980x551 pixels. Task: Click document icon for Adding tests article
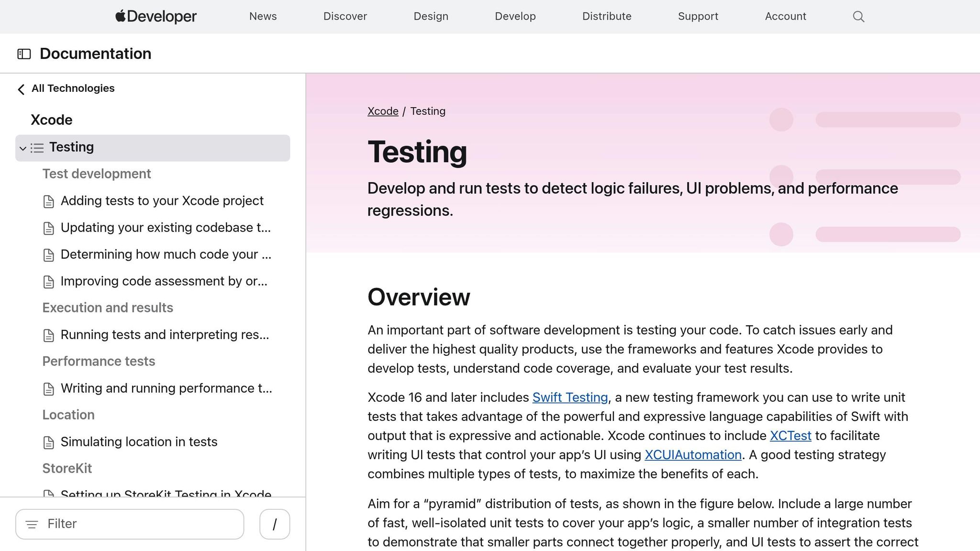tap(48, 202)
